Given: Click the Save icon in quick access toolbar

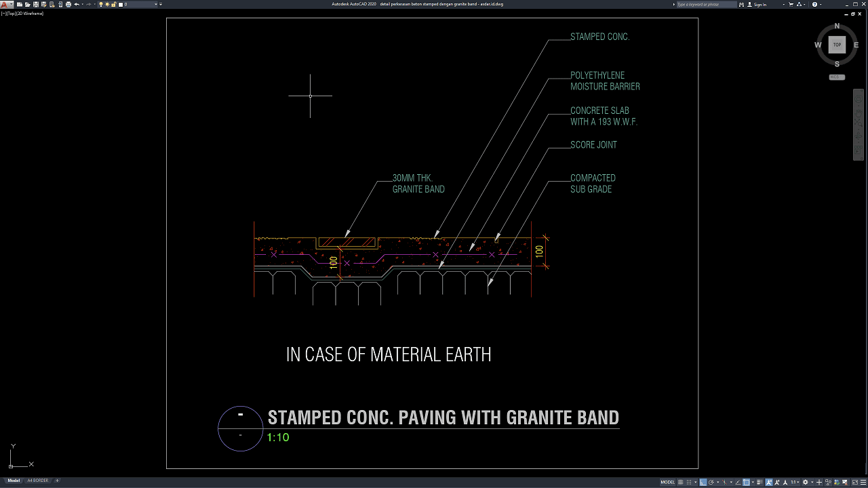Looking at the screenshot, I should pyautogui.click(x=36, y=5).
